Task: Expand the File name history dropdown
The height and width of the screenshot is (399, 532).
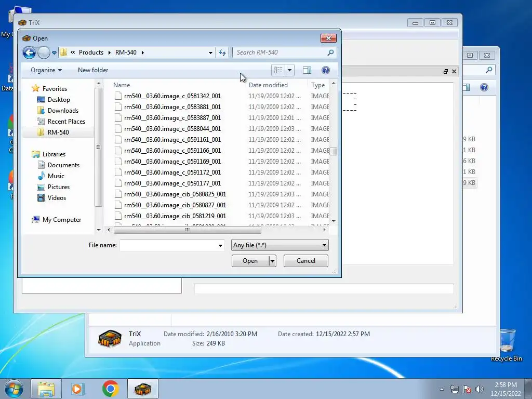Action: (220, 245)
